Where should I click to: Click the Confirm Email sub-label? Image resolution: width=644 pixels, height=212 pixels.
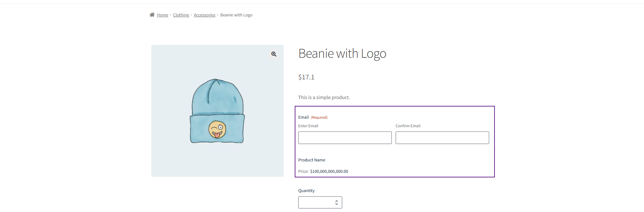pyautogui.click(x=408, y=126)
